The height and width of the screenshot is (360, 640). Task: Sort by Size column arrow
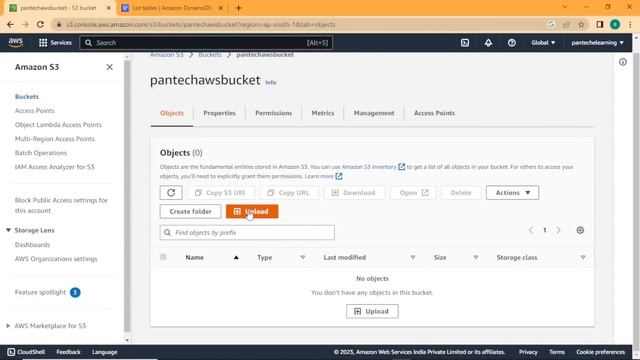(x=476, y=258)
